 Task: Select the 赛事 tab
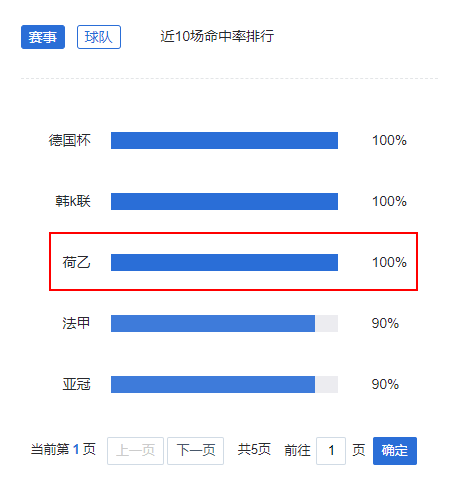(43, 37)
